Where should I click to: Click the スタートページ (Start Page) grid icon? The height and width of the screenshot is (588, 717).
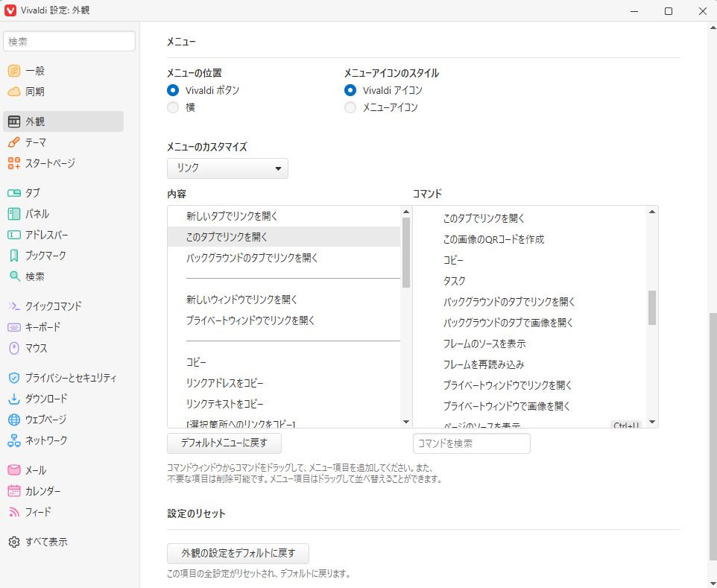pos(14,163)
